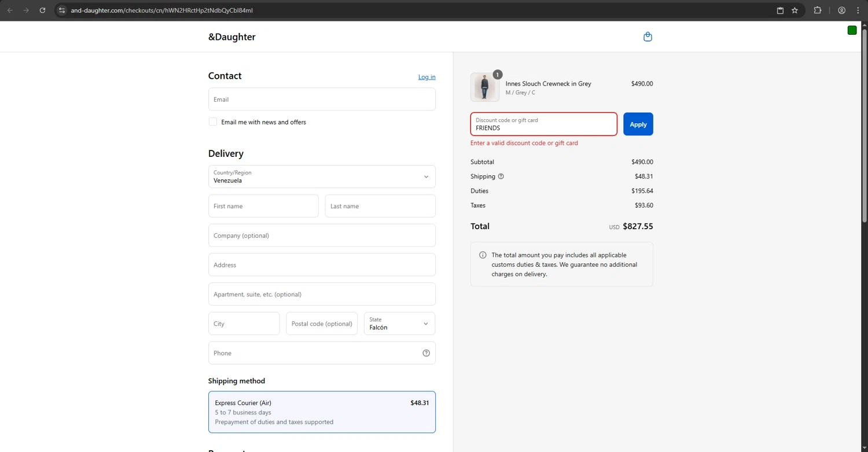
Task: Focus the Email input field
Action: point(322,99)
